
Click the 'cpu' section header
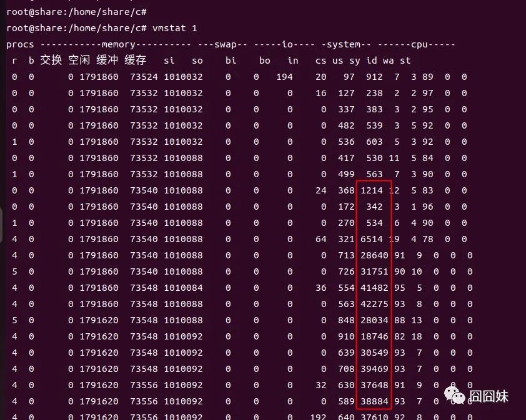click(x=419, y=44)
